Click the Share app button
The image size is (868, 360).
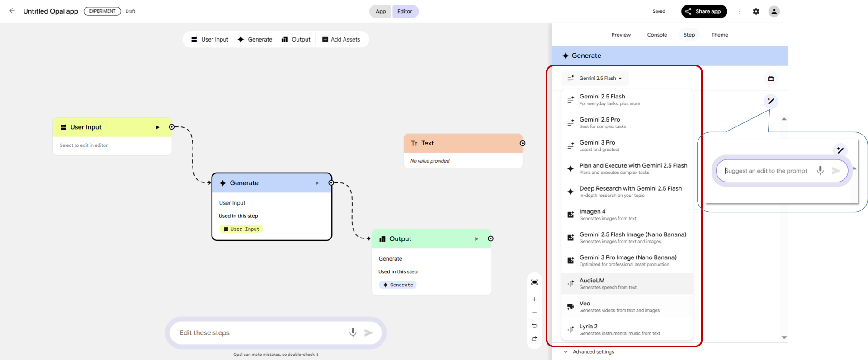[x=703, y=11]
